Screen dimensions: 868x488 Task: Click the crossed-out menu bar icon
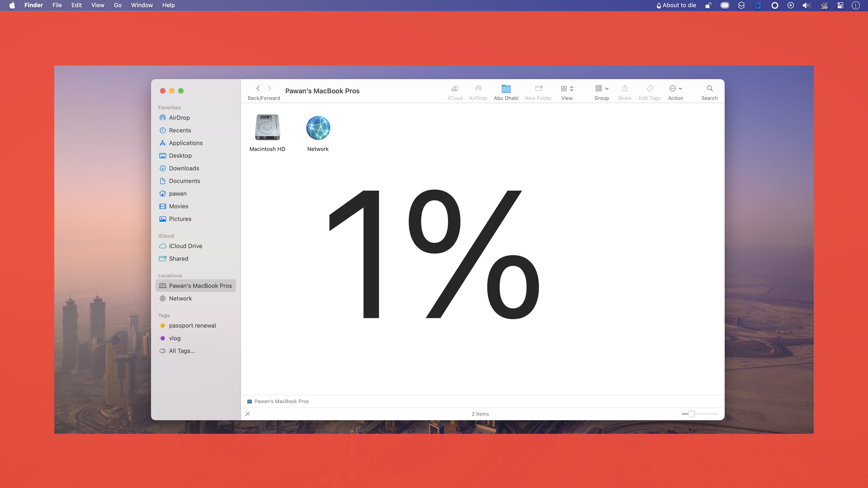(824, 5)
